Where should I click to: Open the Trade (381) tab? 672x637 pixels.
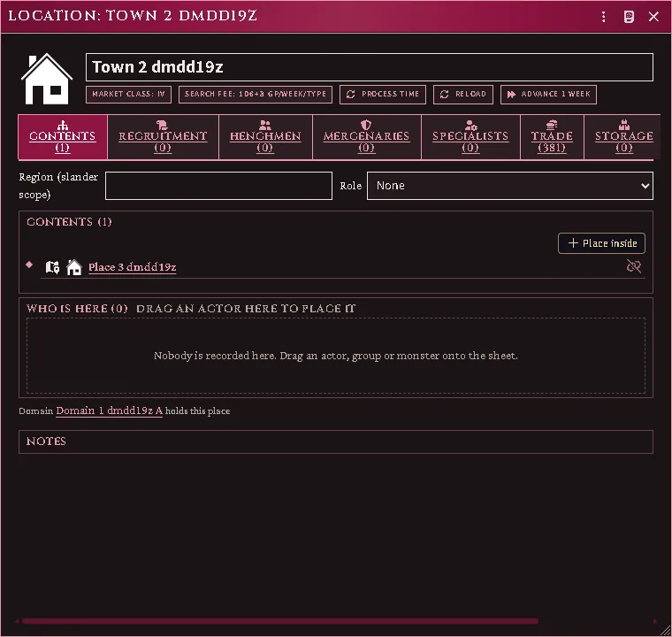pos(552,137)
